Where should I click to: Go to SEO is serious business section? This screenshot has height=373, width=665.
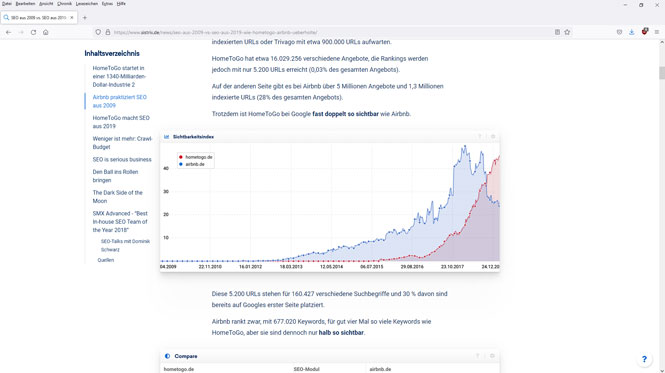122,160
